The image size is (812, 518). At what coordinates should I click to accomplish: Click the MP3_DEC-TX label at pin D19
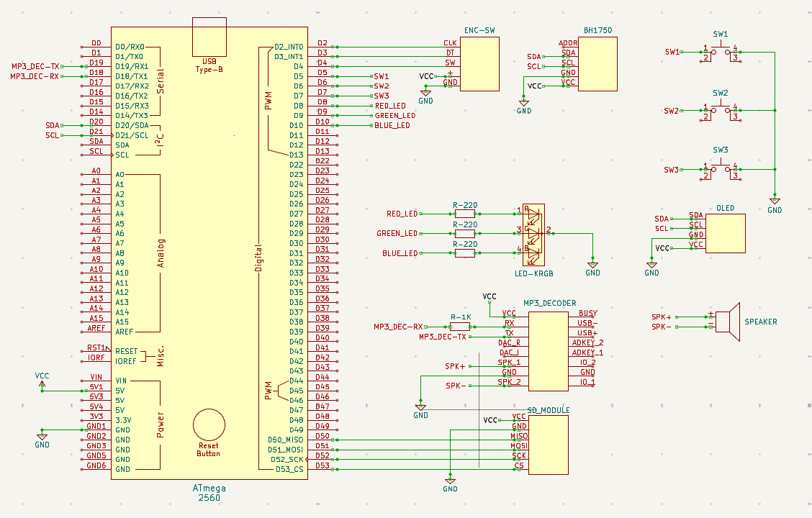tap(36, 66)
